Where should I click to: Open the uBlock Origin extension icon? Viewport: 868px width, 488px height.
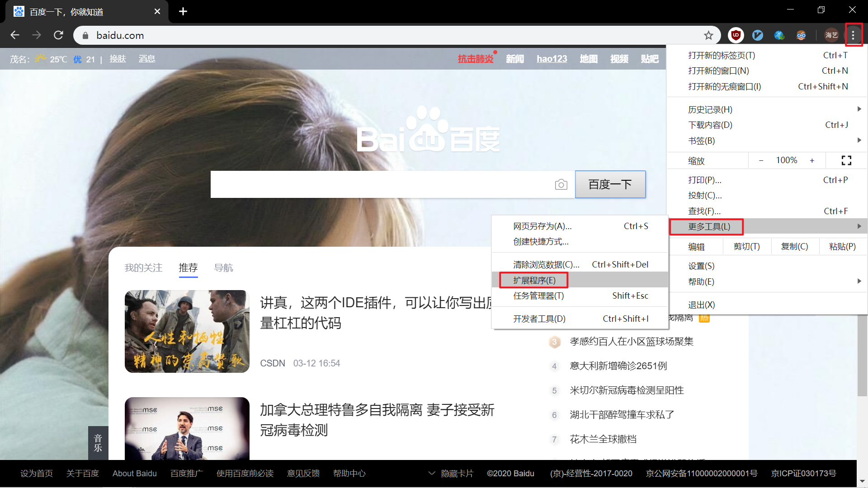click(x=736, y=35)
